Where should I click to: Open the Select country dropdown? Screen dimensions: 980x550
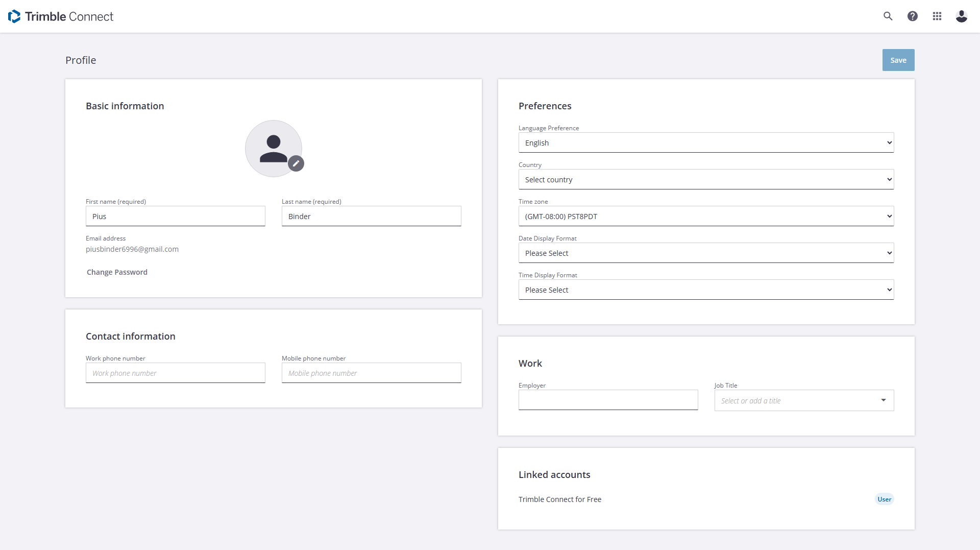(706, 180)
